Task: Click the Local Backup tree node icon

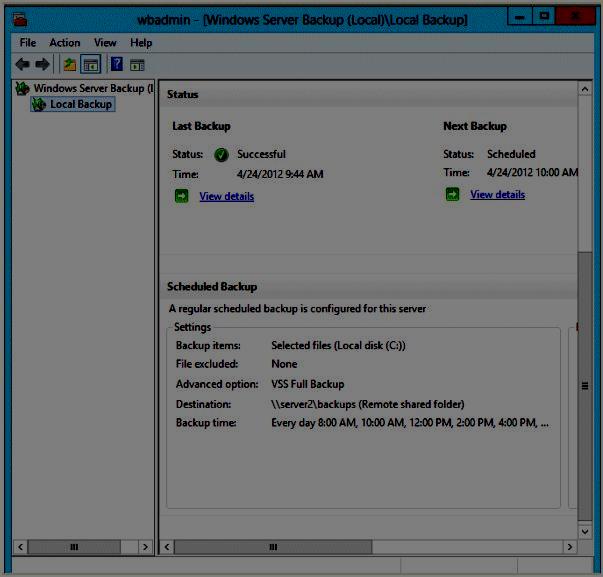Action: [x=38, y=105]
